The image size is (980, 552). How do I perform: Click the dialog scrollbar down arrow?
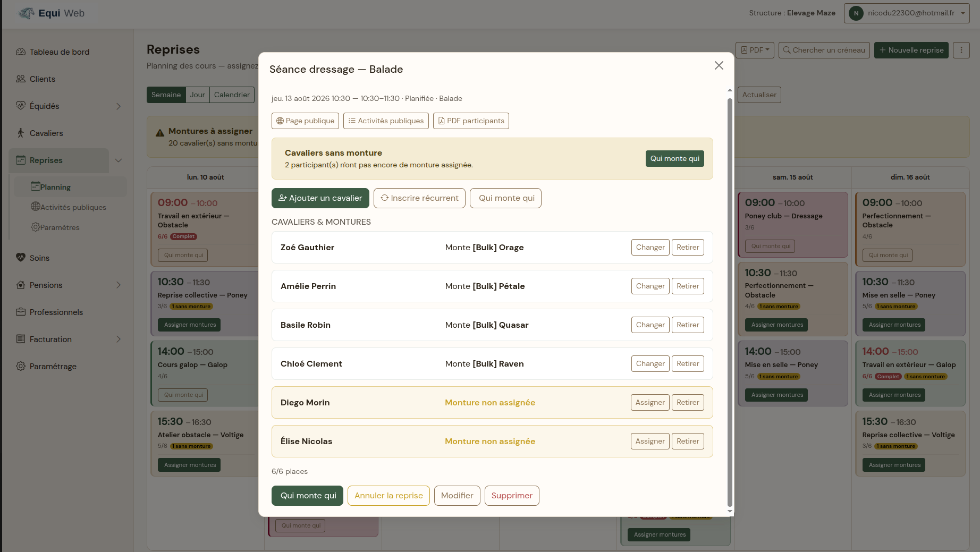tap(730, 512)
